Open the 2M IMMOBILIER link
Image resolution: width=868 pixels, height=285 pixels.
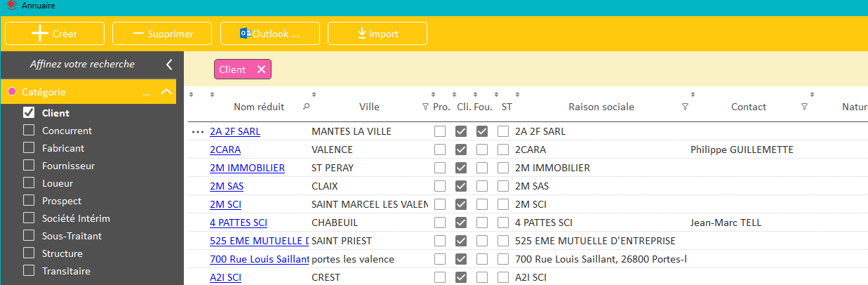(x=247, y=168)
